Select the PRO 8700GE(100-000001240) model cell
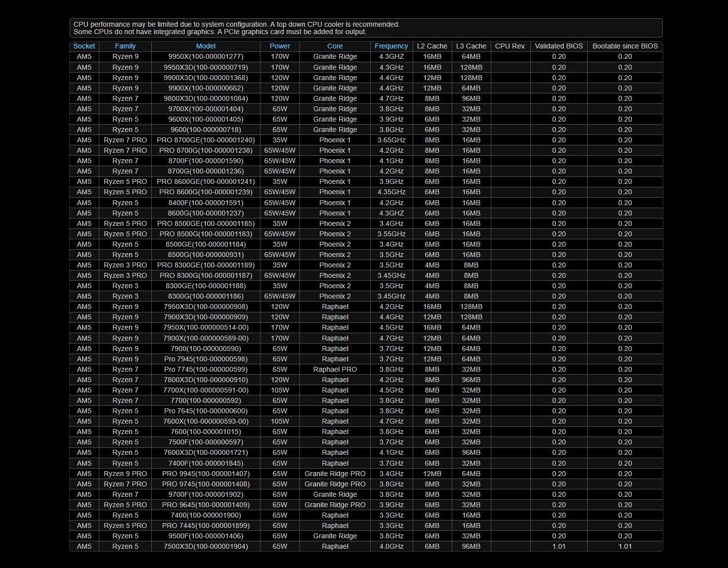 click(206, 140)
